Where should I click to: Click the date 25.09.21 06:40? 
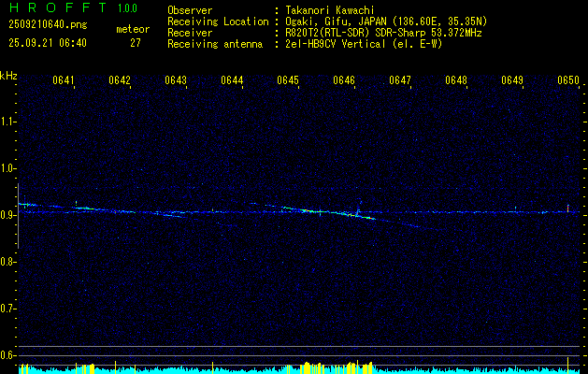coord(48,43)
